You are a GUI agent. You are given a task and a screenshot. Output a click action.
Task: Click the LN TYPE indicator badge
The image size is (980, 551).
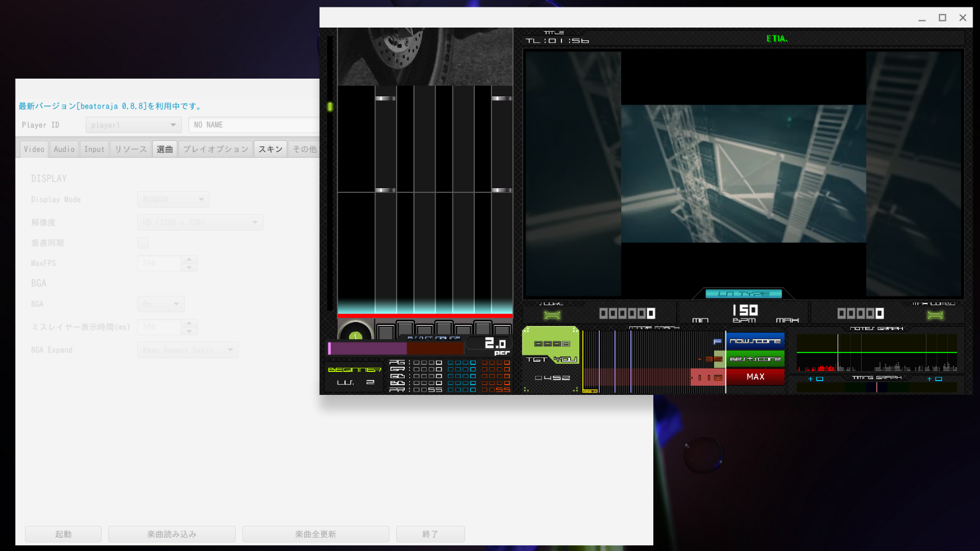point(743,294)
